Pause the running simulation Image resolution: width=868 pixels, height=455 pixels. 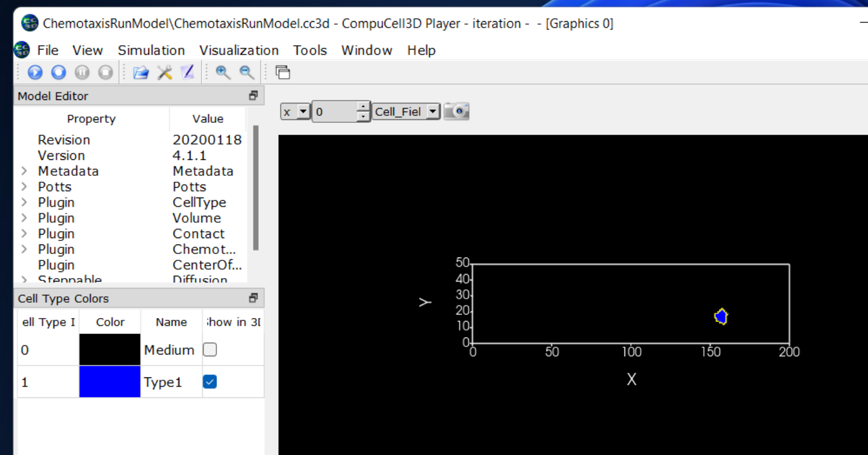[x=82, y=72]
